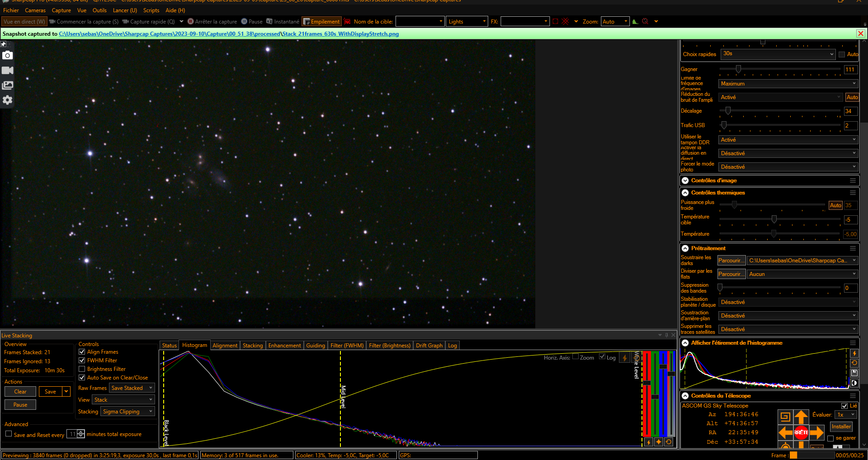Close the green snapshot notification bar

(x=861, y=33)
